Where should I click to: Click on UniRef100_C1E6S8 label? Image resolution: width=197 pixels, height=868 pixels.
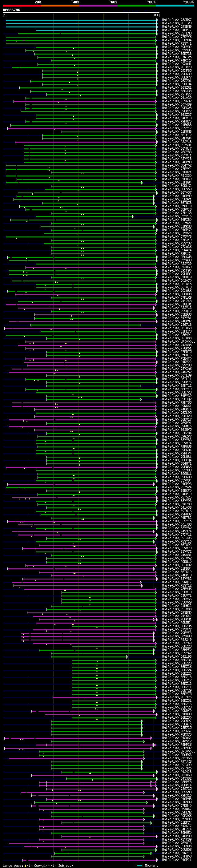tap(176, 125)
